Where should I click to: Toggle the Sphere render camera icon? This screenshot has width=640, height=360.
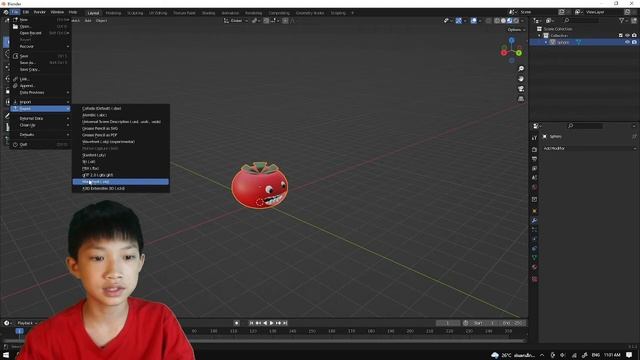click(x=634, y=42)
